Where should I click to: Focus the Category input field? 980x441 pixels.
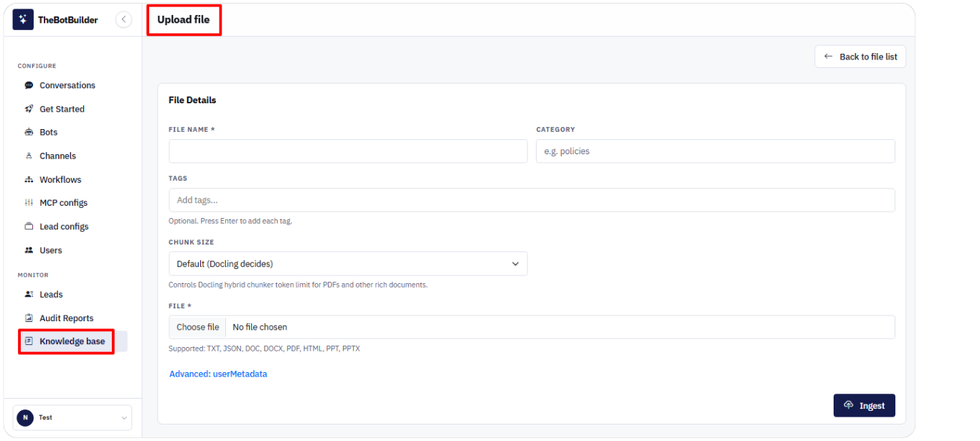(715, 151)
